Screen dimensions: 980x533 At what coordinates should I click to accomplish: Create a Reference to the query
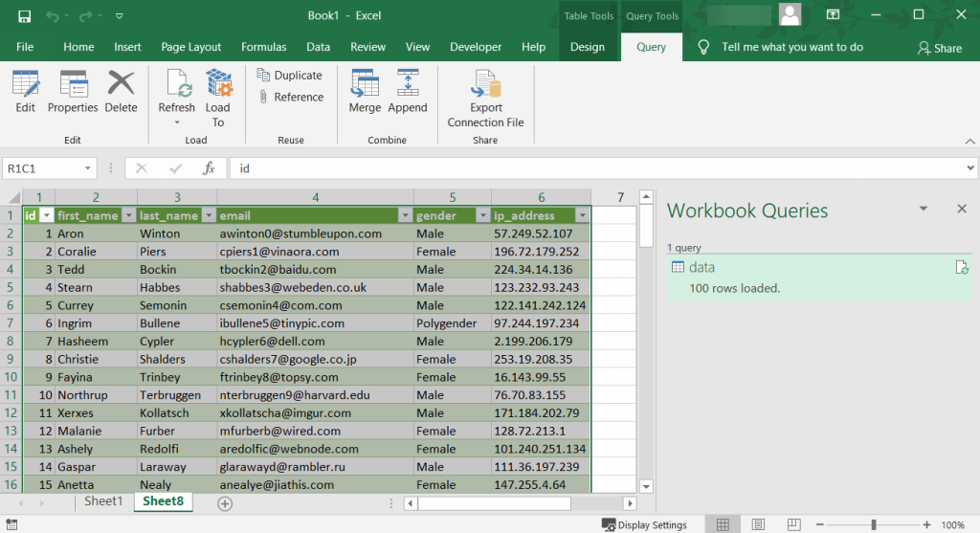(291, 97)
